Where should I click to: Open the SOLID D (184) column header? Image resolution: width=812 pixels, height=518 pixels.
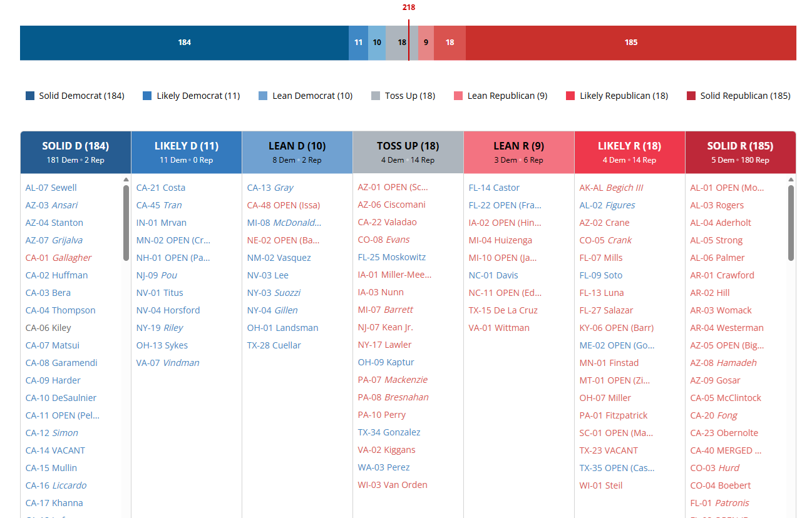76,152
